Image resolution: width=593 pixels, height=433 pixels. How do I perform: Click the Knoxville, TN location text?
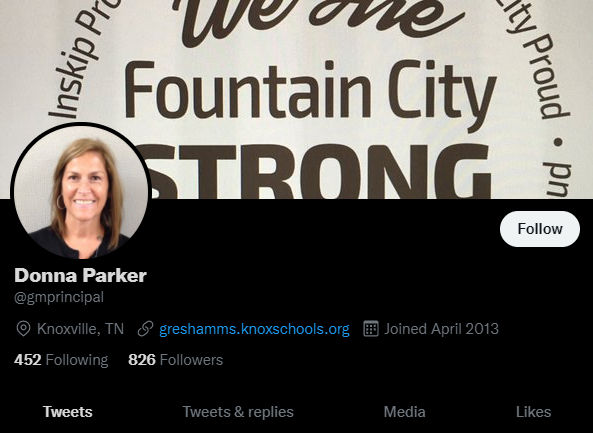coord(80,329)
